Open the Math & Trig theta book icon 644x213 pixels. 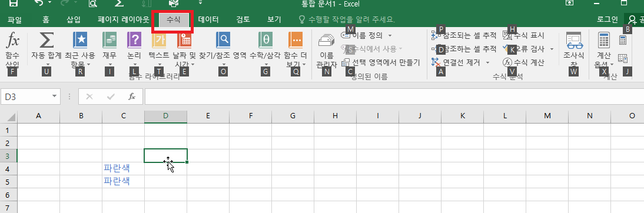pyautogui.click(x=265, y=40)
